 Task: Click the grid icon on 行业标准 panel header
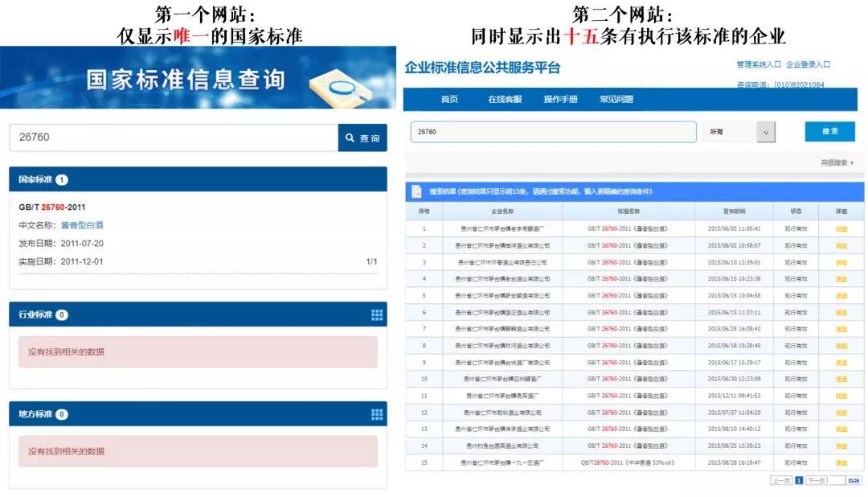[376, 314]
